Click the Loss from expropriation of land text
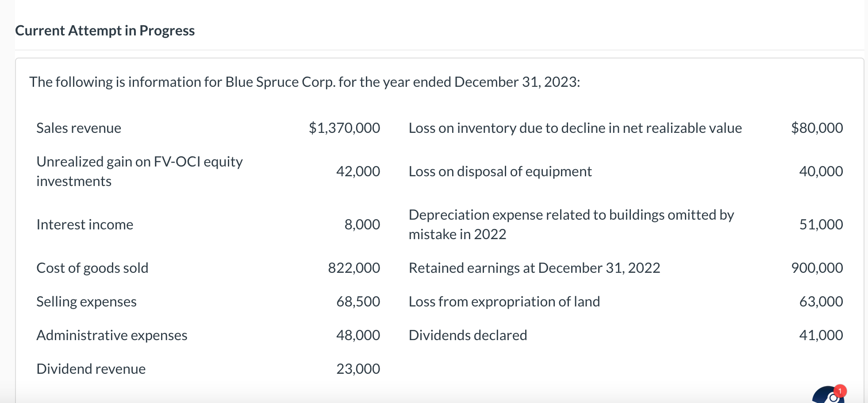Image resolution: width=868 pixels, height=403 pixels. [504, 302]
